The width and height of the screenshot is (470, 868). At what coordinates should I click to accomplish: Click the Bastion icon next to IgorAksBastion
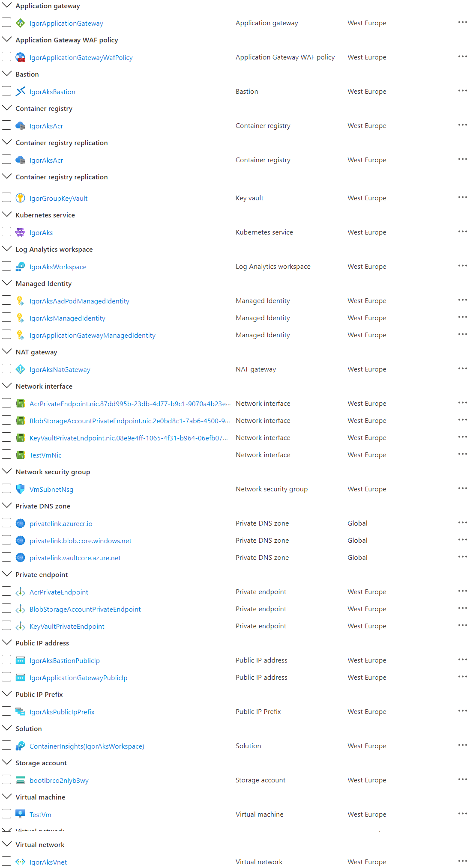[20, 92]
